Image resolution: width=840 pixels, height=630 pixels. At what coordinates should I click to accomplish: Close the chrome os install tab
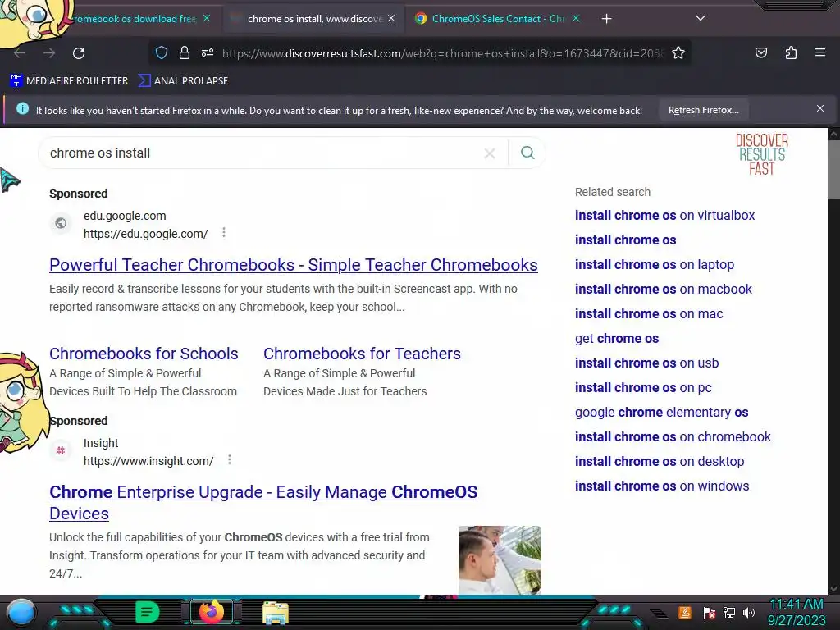point(391,18)
